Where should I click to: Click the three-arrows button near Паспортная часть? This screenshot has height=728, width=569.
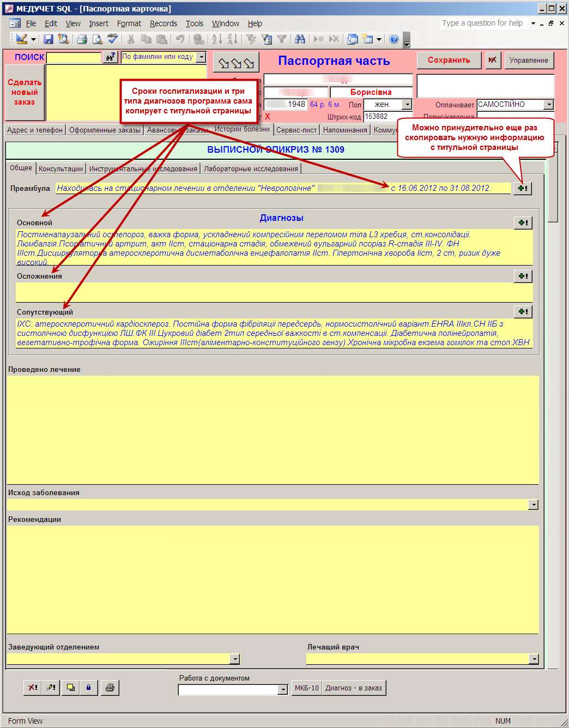[x=236, y=63]
